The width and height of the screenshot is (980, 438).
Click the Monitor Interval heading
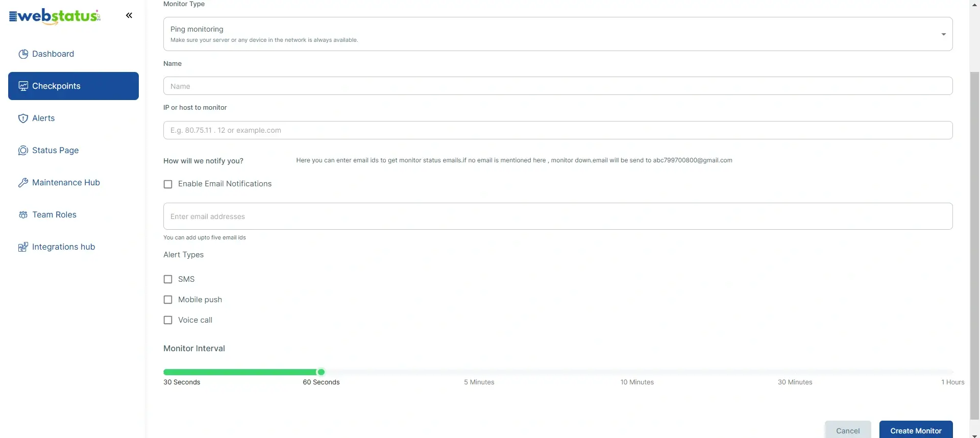[x=194, y=349]
